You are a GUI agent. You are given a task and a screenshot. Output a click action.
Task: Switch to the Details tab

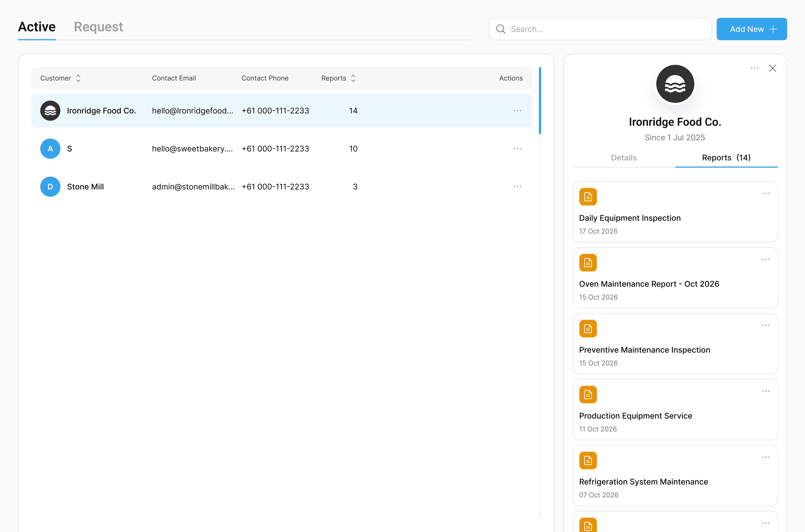click(x=623, y=157)
